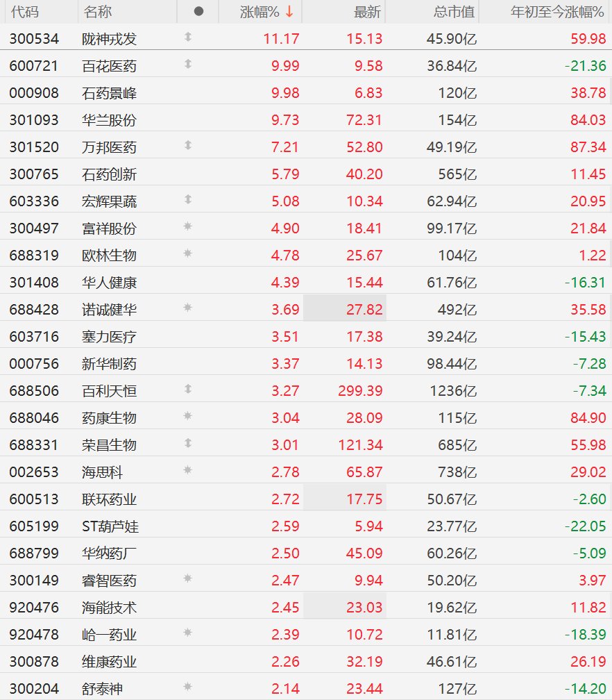Click starburst icon in 海思科 row
Screen dimensions: 612x700
click(x=188, y=470)
